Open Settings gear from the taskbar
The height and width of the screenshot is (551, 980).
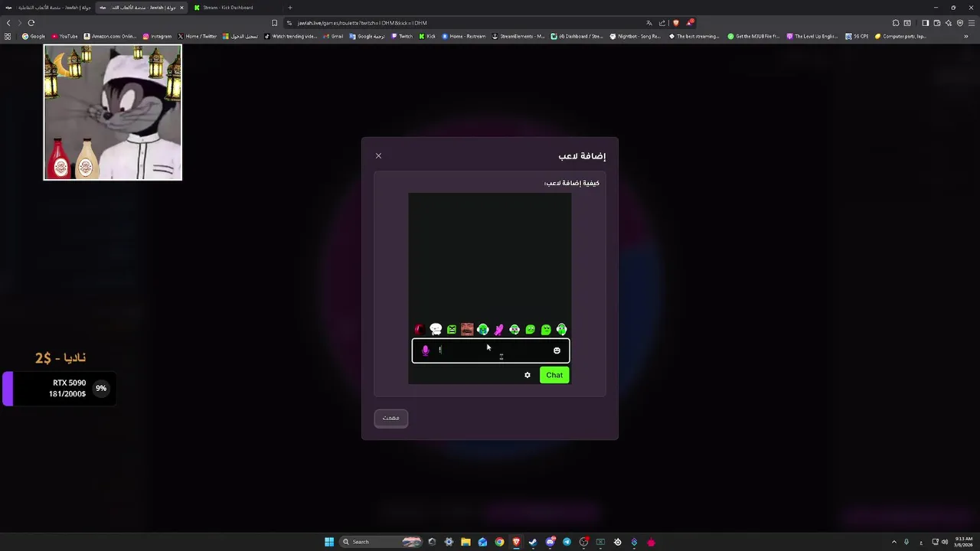pos(449,542)
